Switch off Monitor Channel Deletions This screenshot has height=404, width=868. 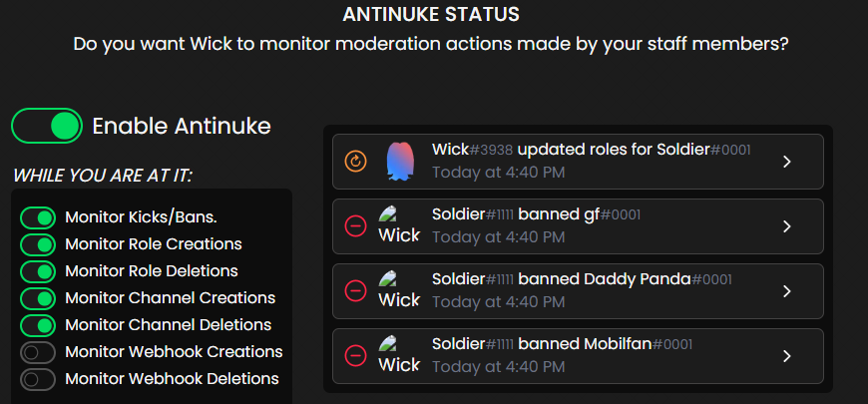click(38, 325)
